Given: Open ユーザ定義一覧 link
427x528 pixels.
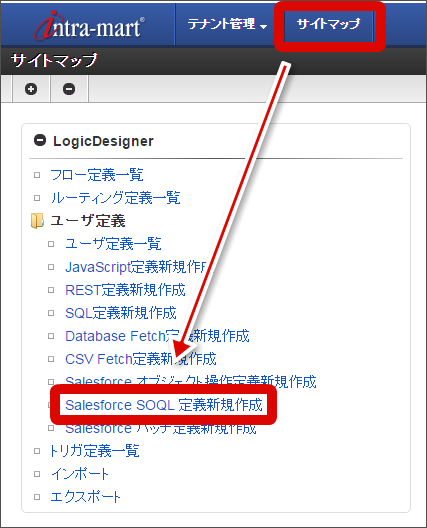Looking at the screenshot, I should (113, 244).
